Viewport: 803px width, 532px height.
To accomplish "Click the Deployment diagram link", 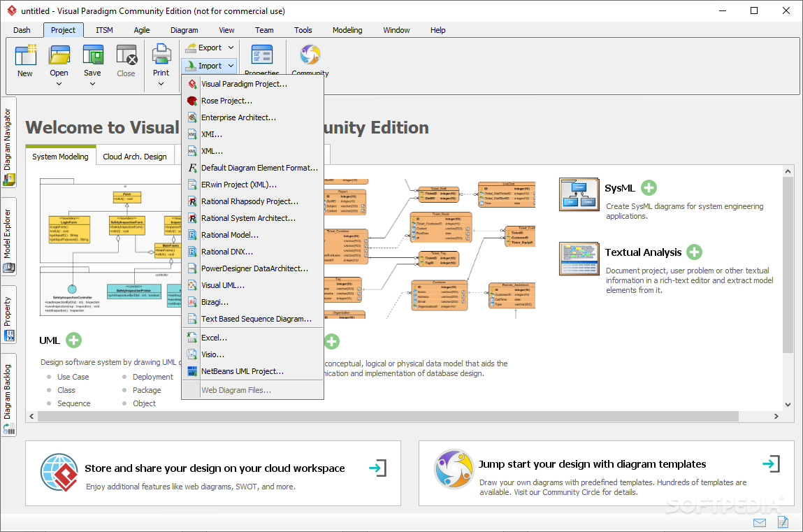I will pos(153,377).
